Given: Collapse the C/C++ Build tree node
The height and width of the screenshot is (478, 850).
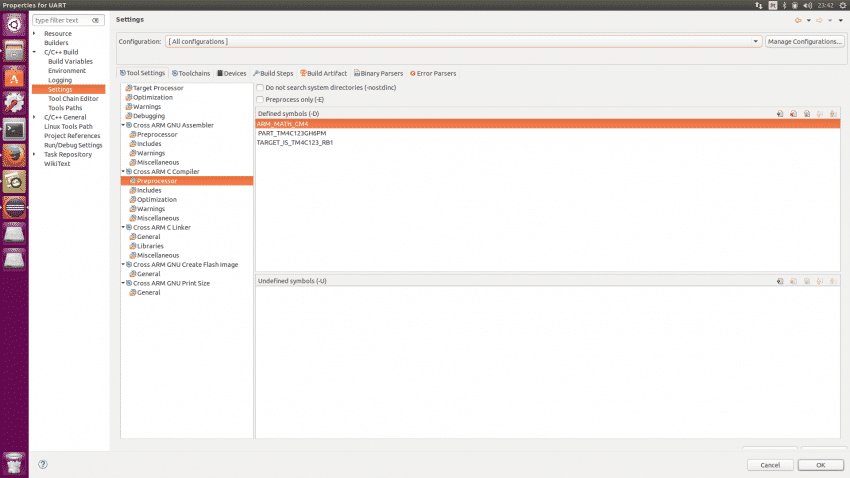Looking at the screenshot, I should tap(35, 53).
